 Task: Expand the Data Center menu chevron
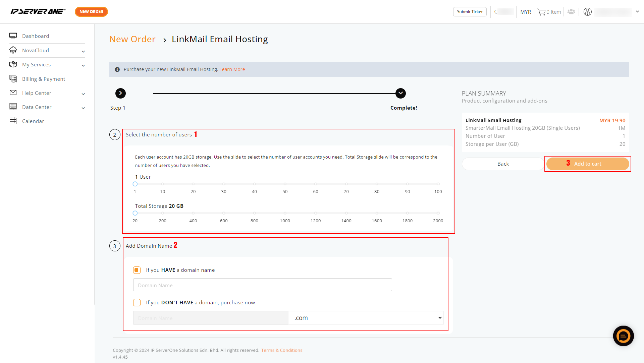[x=83, y=108]
